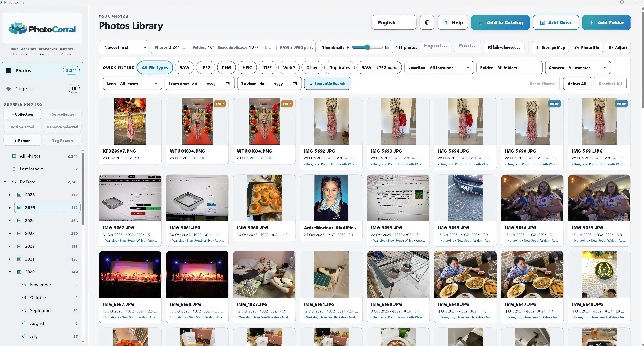Open the Photo Bin
Viewport: 644px width, 346px height.
[x=587, y=48]
